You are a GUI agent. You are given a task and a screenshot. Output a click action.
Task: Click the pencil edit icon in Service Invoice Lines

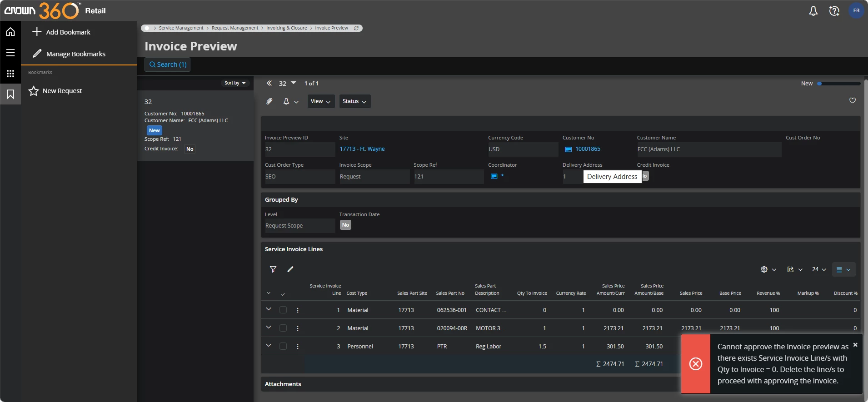coord(290,269)
